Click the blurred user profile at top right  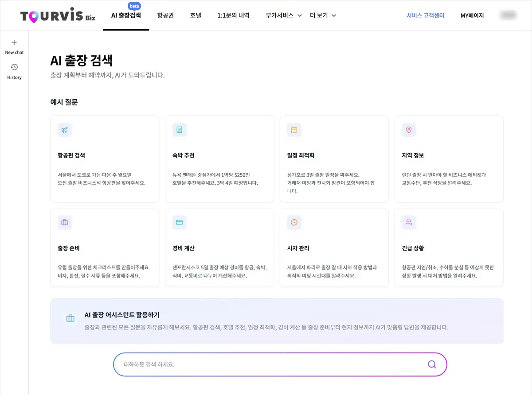point(508,15)
